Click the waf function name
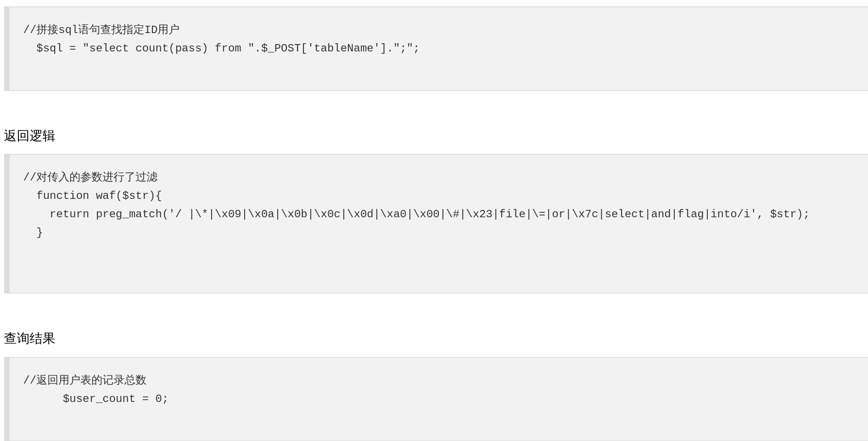The image size is (868, 441). point(106,196)
